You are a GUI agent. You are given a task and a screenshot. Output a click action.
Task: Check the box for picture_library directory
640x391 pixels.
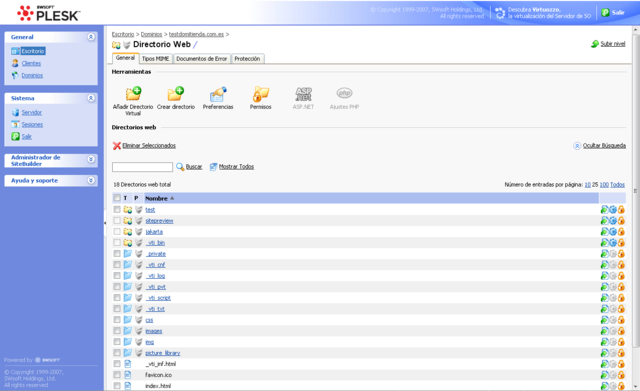click(x=117, y=353)
